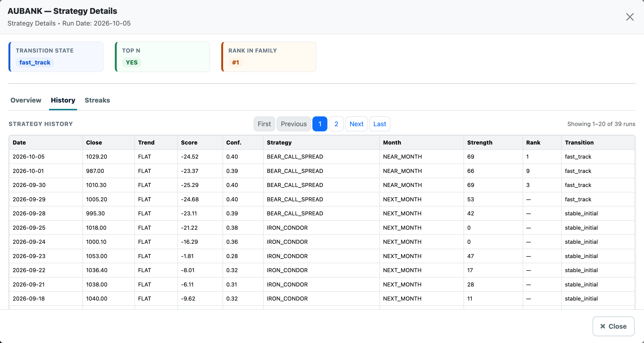Go to the Last page of runs

[379, 124]
